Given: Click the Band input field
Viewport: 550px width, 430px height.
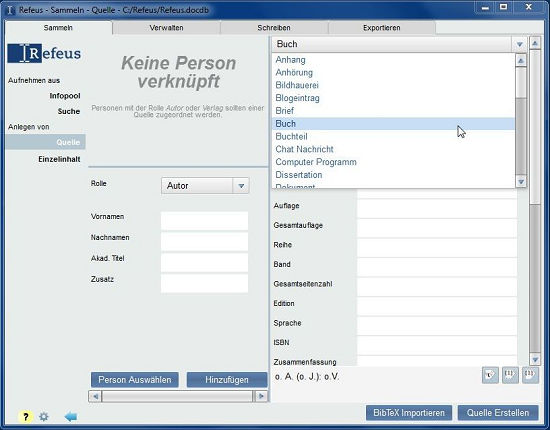Looking at the screenshot, I should (437, 267).
